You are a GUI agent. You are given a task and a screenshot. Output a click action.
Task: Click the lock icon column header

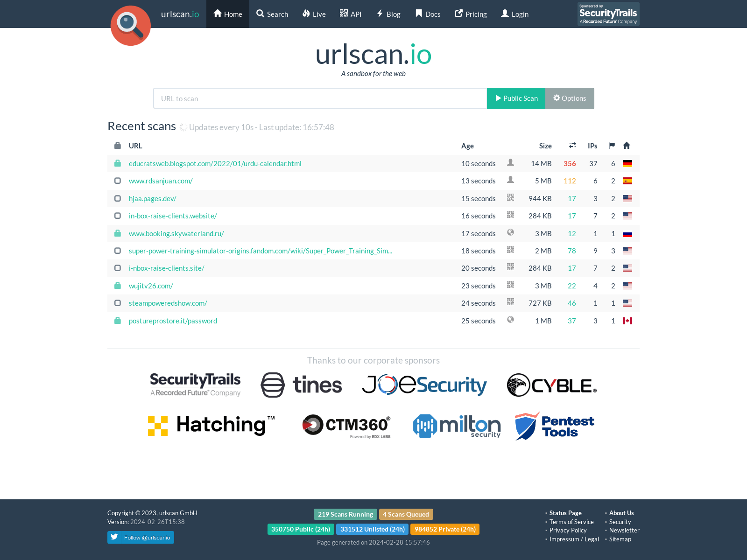118,146
